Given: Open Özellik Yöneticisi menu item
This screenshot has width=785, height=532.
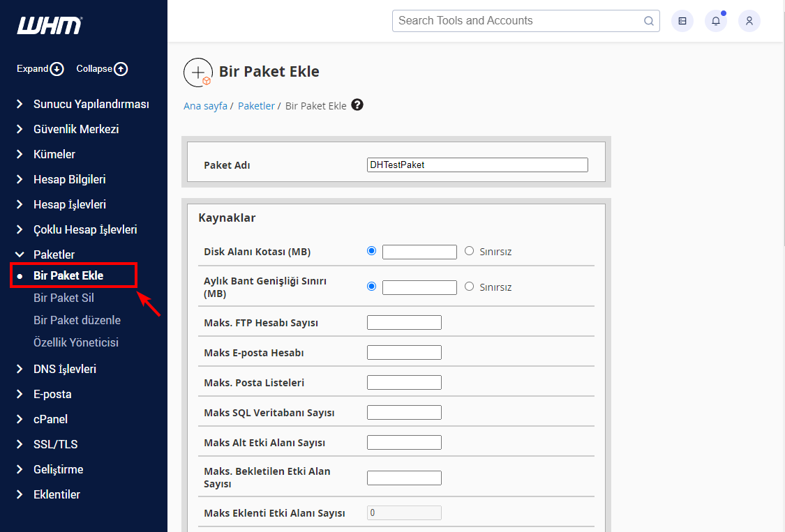Looking at the screenshot, I should coord(75,342).
